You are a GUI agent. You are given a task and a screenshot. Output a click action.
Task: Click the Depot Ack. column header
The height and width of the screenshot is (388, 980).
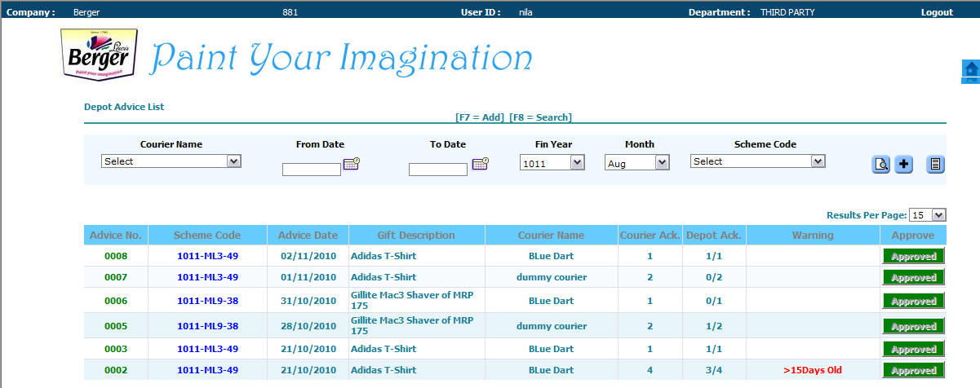[714, 235]
